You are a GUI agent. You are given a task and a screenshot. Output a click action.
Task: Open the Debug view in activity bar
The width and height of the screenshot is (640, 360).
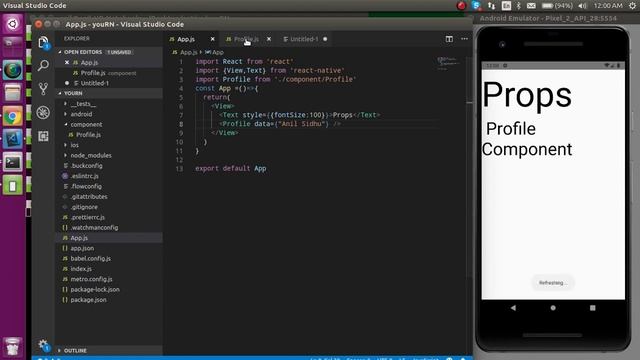[x=43, y=112]
